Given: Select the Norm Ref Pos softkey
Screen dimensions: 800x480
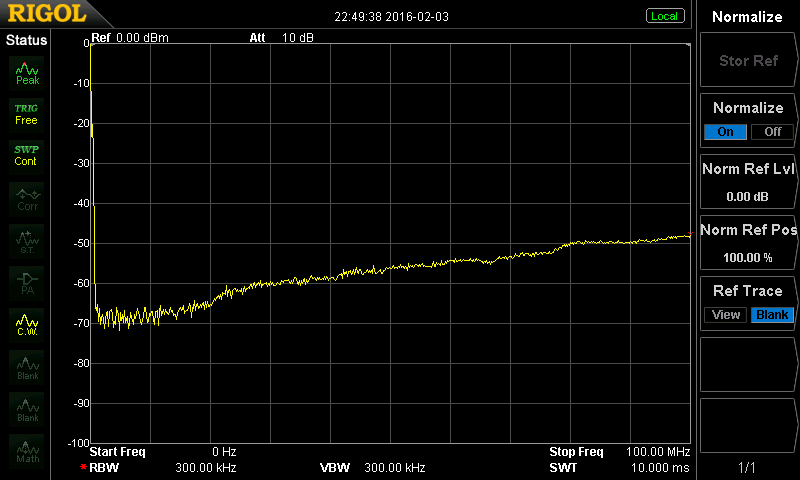Looking at the screenshot, I should tap(748, 242).
